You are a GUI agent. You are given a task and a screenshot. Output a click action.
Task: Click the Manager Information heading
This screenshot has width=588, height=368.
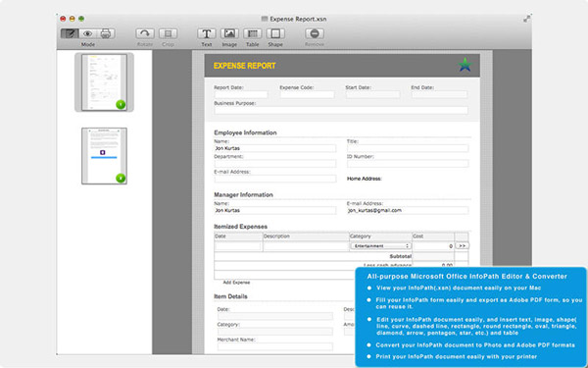click(x=243, y=194)
